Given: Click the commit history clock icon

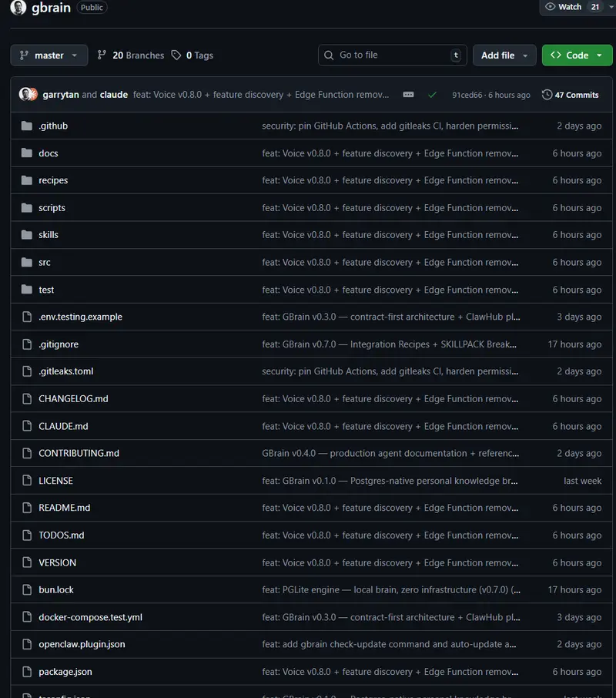Looking at the screenshot, I should [547, 95].
